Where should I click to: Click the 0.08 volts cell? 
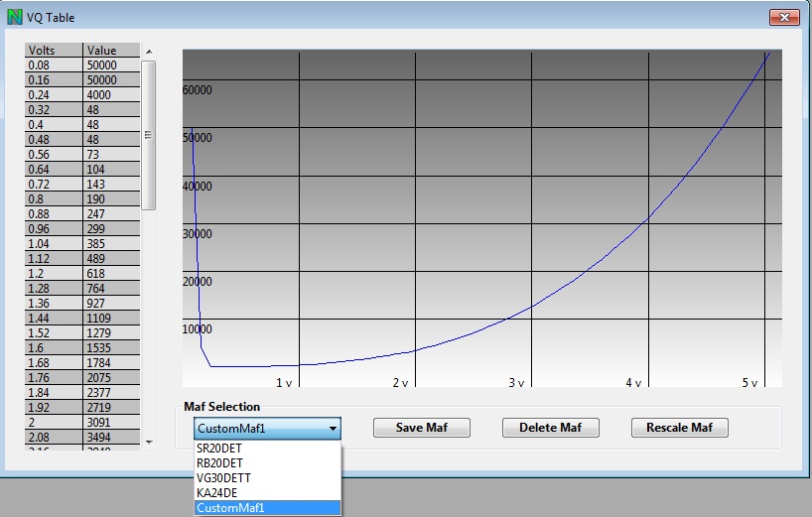(54, 65)
